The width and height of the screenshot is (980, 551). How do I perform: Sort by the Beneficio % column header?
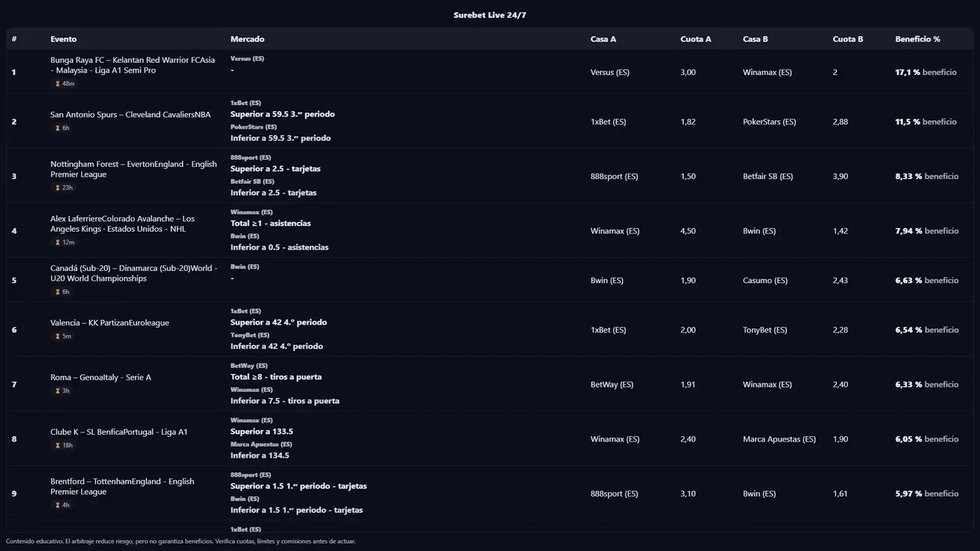click(x=917, y=39)
